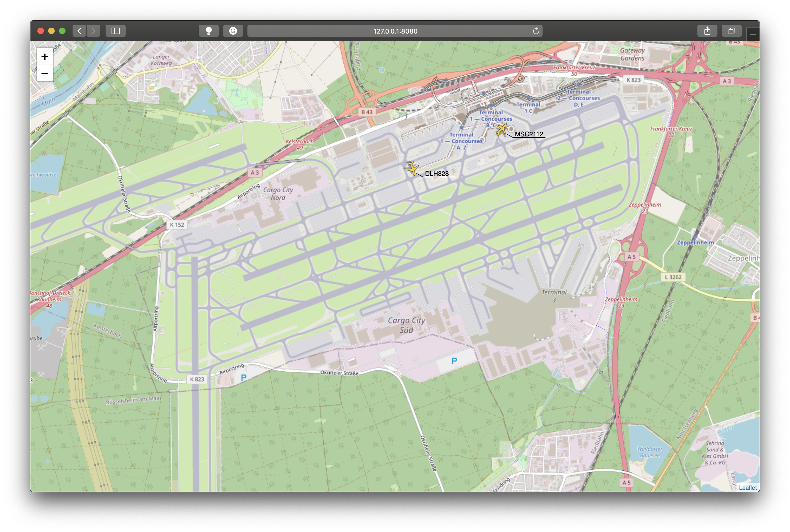Go forward to the next page

93,31
